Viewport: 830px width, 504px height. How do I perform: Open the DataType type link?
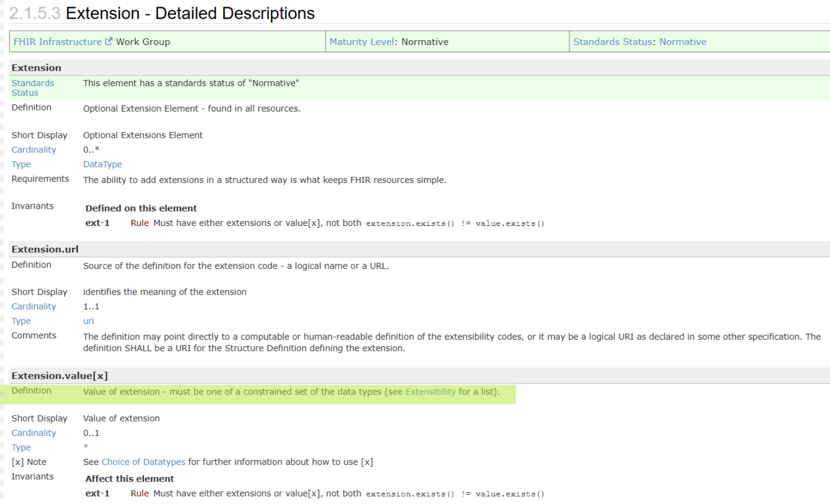coord(102,164)
